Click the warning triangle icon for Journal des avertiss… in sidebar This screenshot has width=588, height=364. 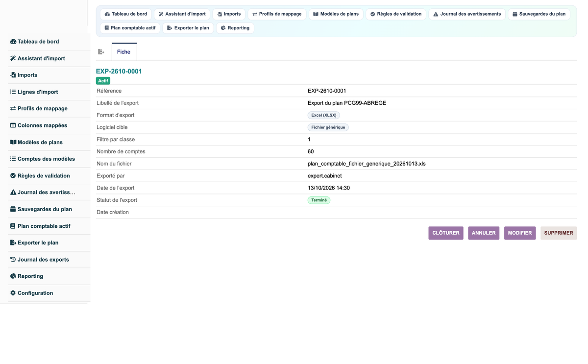click(13, 193)
